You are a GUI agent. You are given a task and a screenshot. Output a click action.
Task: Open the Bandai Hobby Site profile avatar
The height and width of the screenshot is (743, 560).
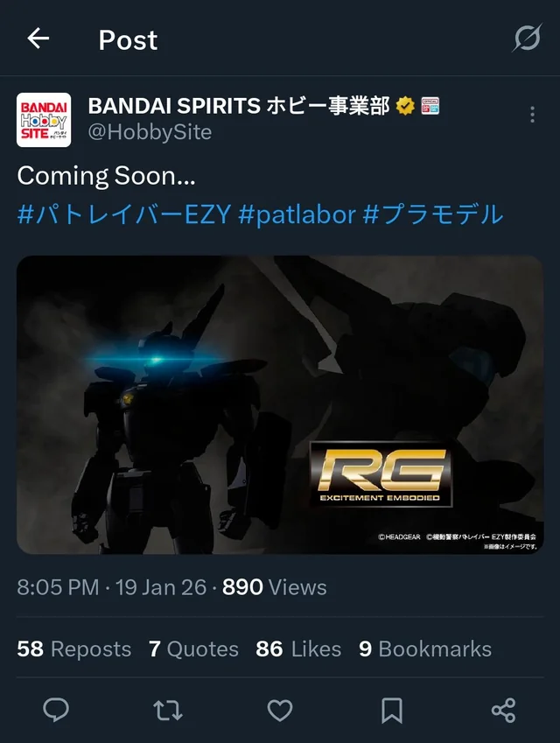[44, 120]
